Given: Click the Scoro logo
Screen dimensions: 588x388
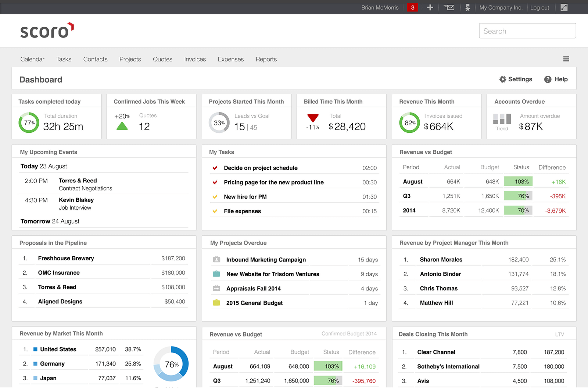Looking at the screenshot, I should tap(47, 31).
